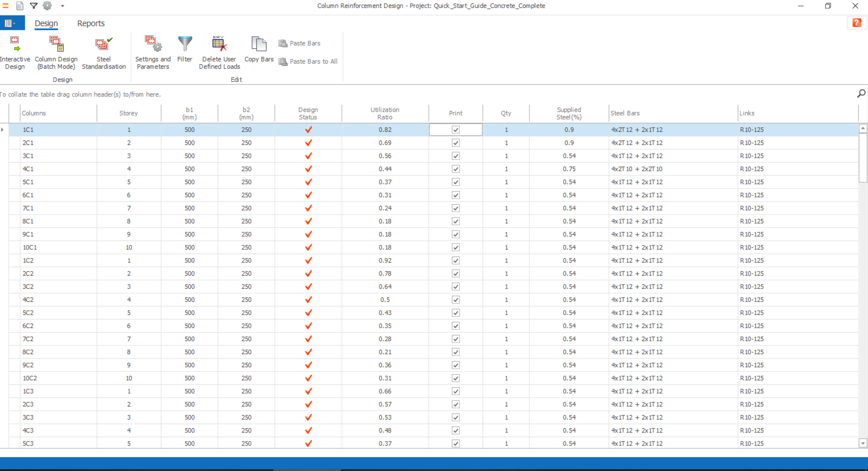Viewport: 868px width, 471px height.
Task: Open the table search magnifier
Action: [861, 94]
